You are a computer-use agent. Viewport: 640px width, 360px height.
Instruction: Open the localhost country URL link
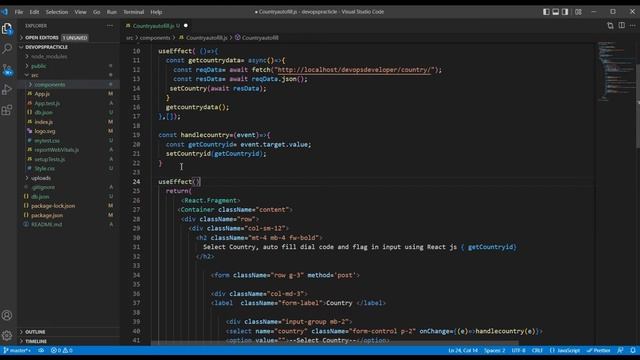[x=353, y=70]
